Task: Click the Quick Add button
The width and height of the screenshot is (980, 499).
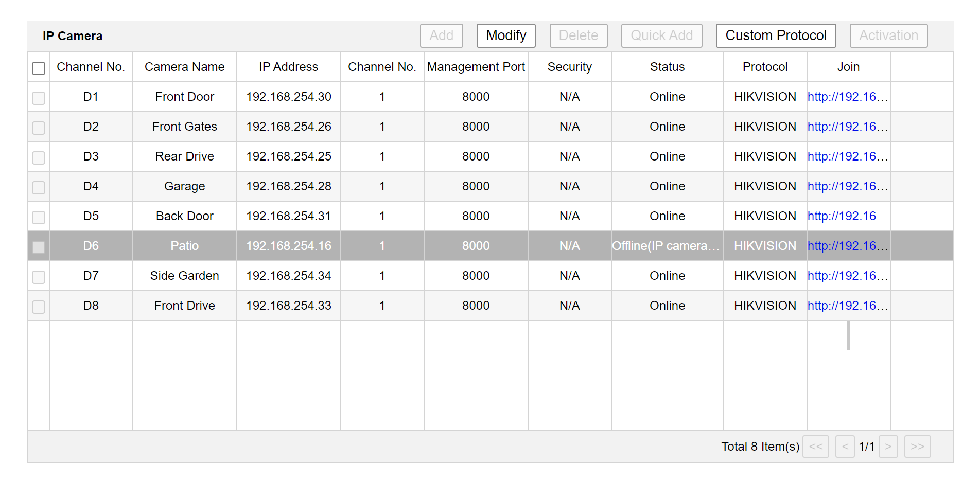Action: [661, 35]
